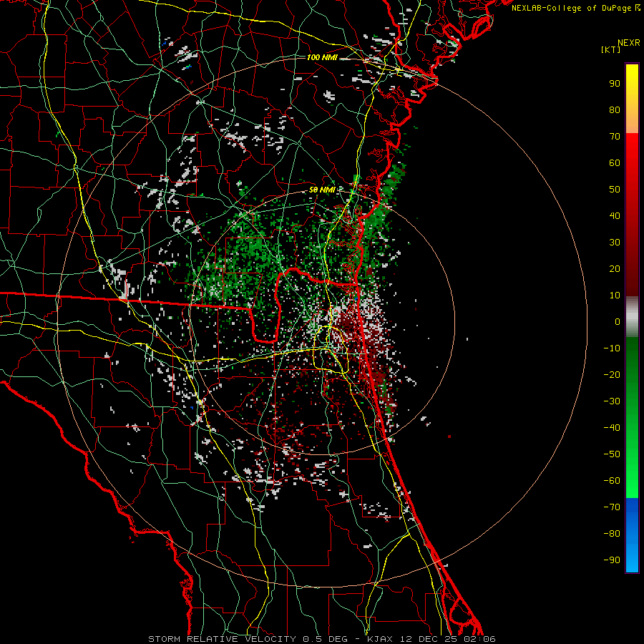The width and height of the screenshot is (644, 644).
Task: Click the 0.5 DEG elevation text
Action: point(326,639)
